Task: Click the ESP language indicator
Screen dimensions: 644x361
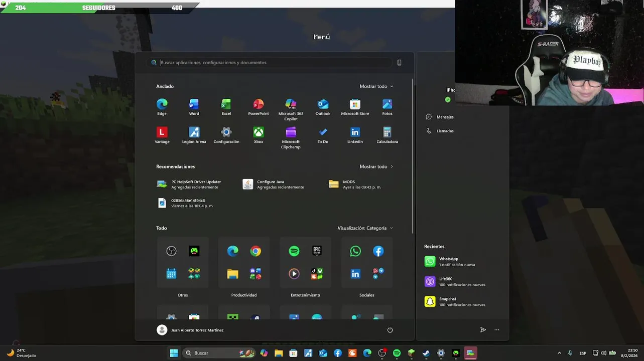Action: [x=583, y=353]
